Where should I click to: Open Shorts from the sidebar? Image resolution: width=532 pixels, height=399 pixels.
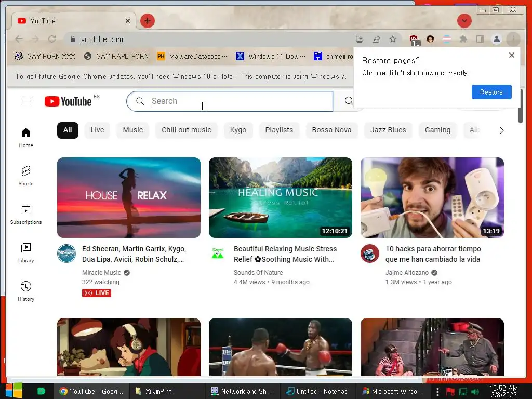pos(26,176)
